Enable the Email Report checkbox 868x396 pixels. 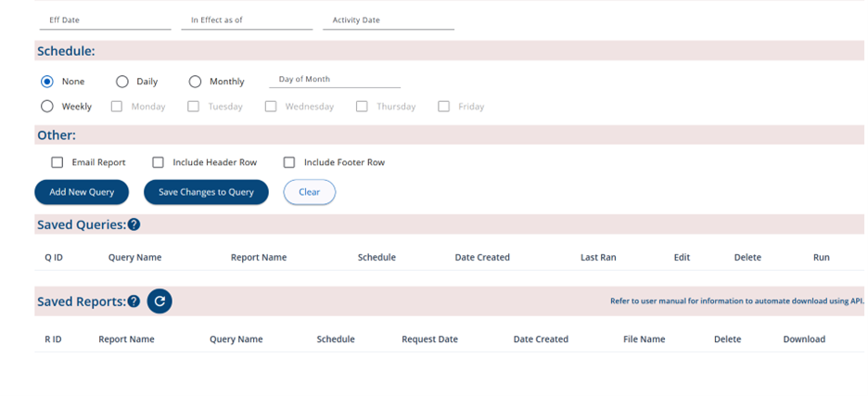click(57, 162)
